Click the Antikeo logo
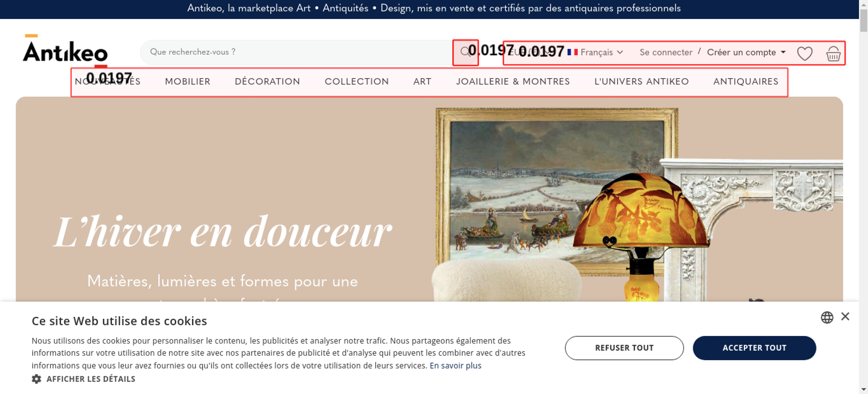868x394 pixels. [65, 51]
